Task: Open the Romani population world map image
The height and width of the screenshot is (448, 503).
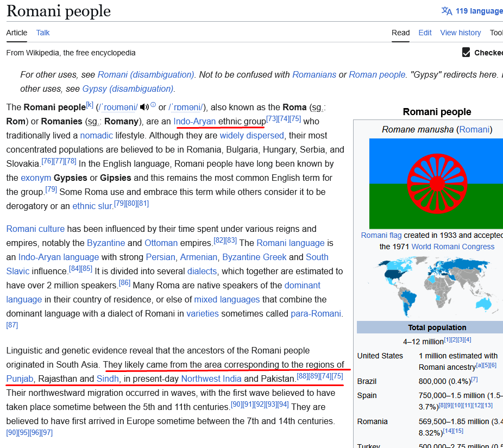Action: [436, 286]
